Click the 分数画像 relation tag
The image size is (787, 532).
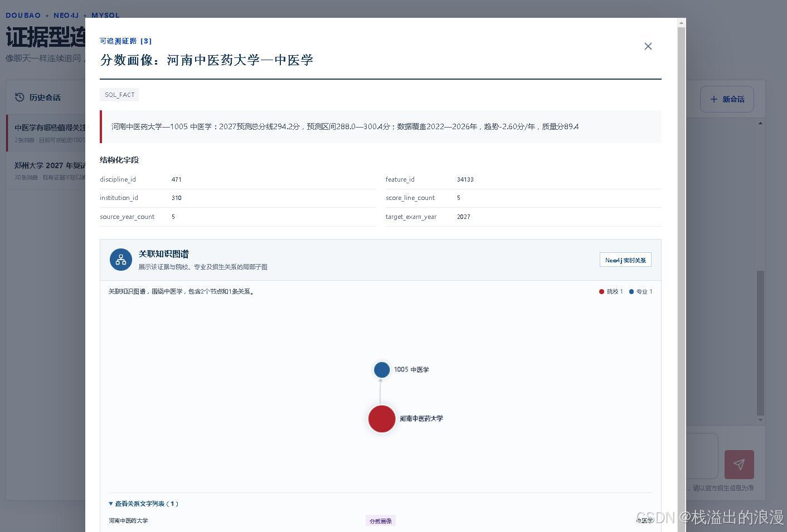(x=381, y=521)
